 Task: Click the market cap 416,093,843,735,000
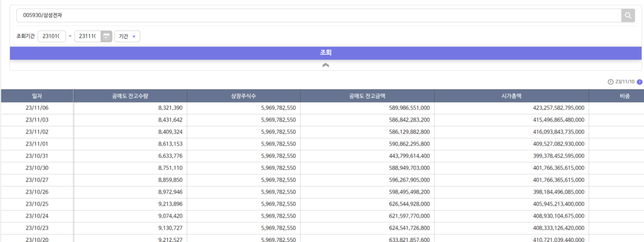pos(558,132)
